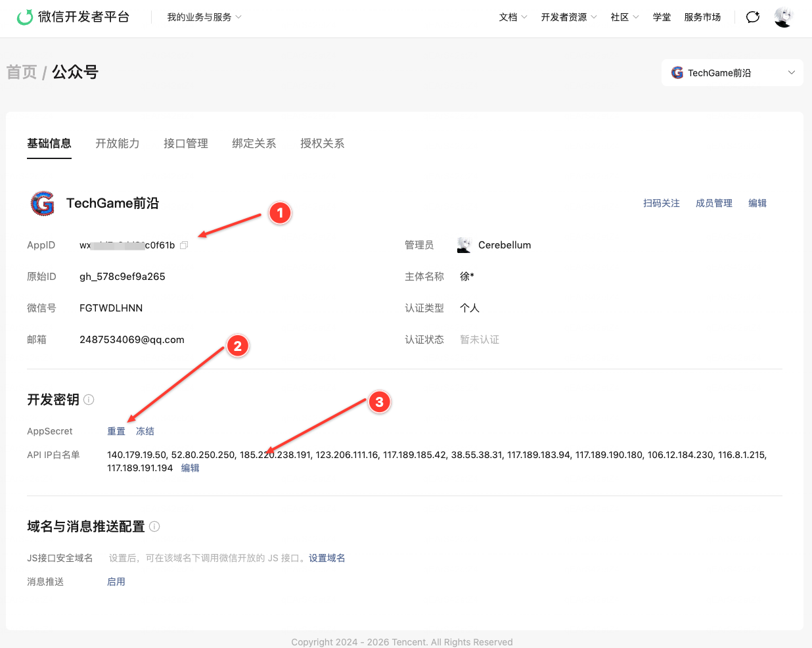The height and width of the screenshot is (648, 812).
Task: Open the 开发者资源 dropdown
Action: click(x=569, y=17)
